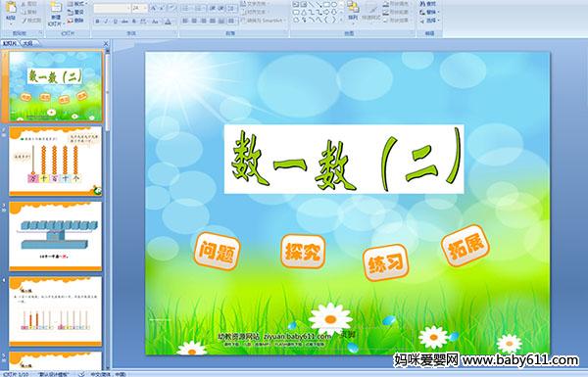Expand the Select dropdown in editing group

coord(429,21)
